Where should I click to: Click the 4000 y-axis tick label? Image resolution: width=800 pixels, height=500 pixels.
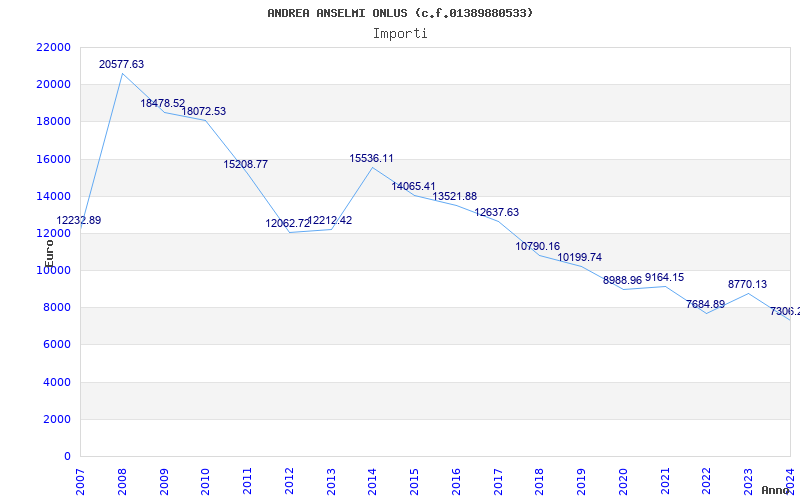pyautogui.click(x=57, y=382)
